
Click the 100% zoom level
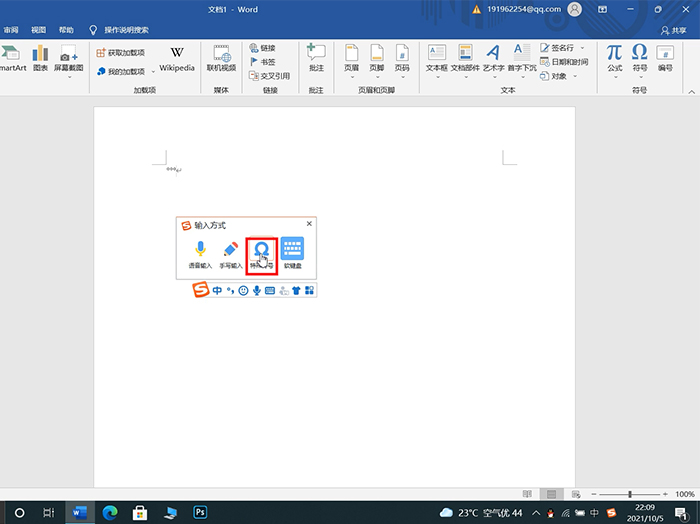[x=684, y=494]
